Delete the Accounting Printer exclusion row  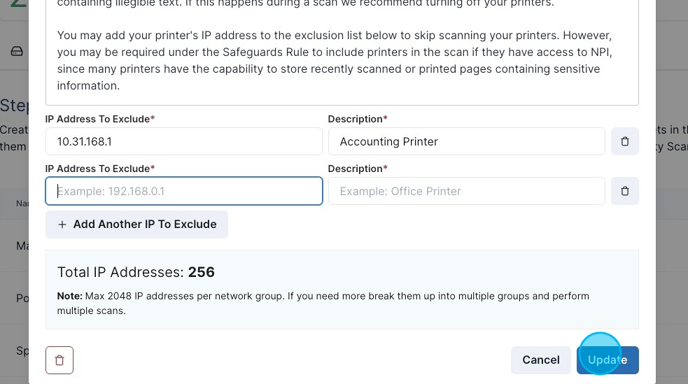625,141
